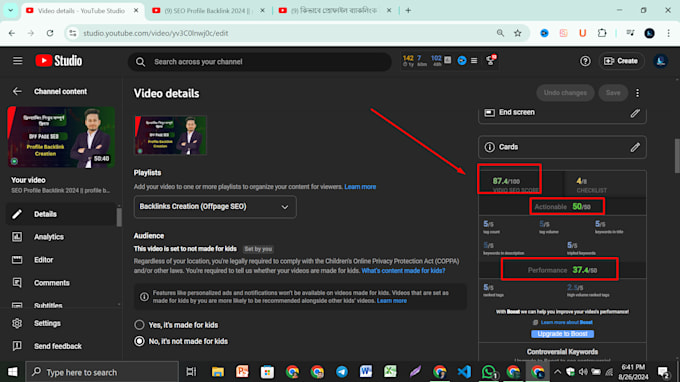Click the Upgrade to Boost button

pos(562,334)
